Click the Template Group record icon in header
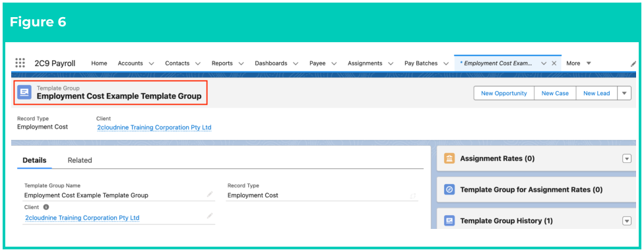The width and height of the screenshot is (644, 252). pos(24,92)
